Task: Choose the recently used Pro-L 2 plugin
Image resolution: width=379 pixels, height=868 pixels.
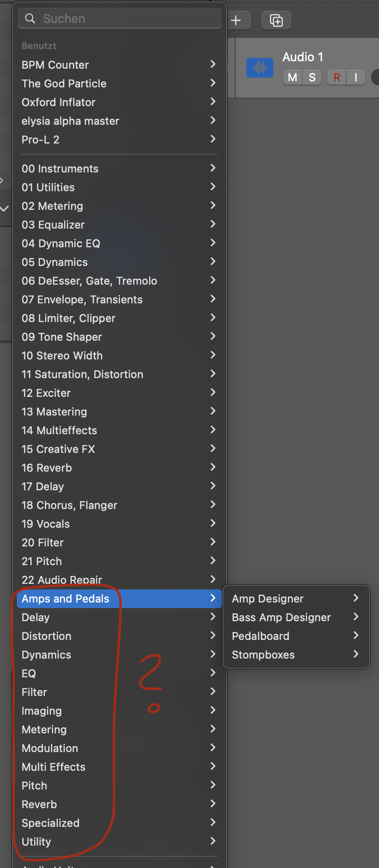Action: pos(41,140)
